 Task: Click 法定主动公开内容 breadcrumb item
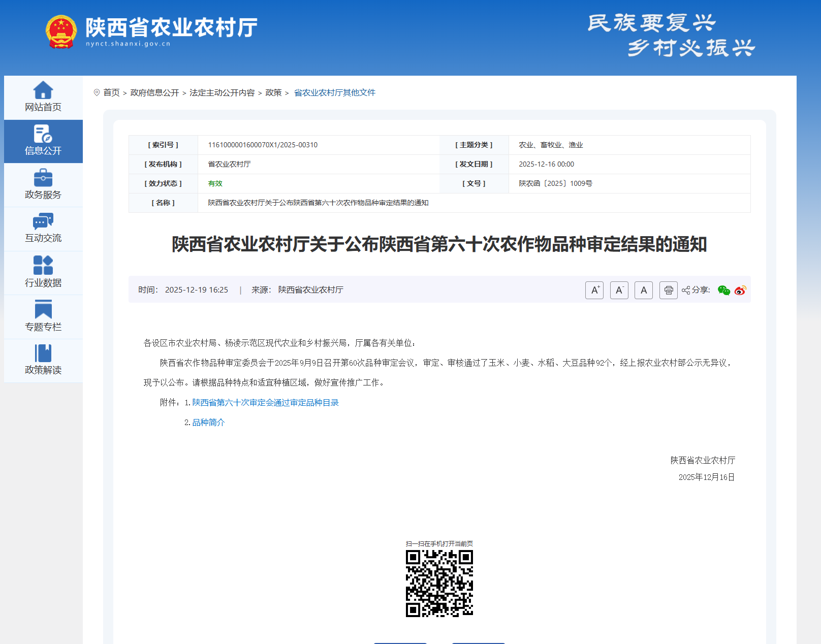(222, 93)
